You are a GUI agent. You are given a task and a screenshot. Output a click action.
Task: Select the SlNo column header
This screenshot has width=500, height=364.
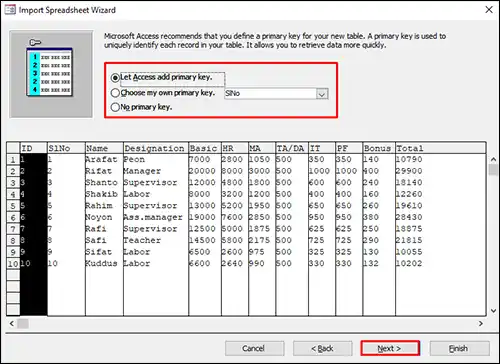click(x=66, y=148)
